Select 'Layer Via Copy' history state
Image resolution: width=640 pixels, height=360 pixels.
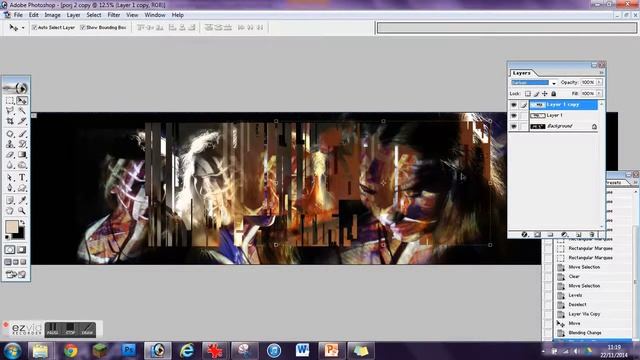point(584,314)
